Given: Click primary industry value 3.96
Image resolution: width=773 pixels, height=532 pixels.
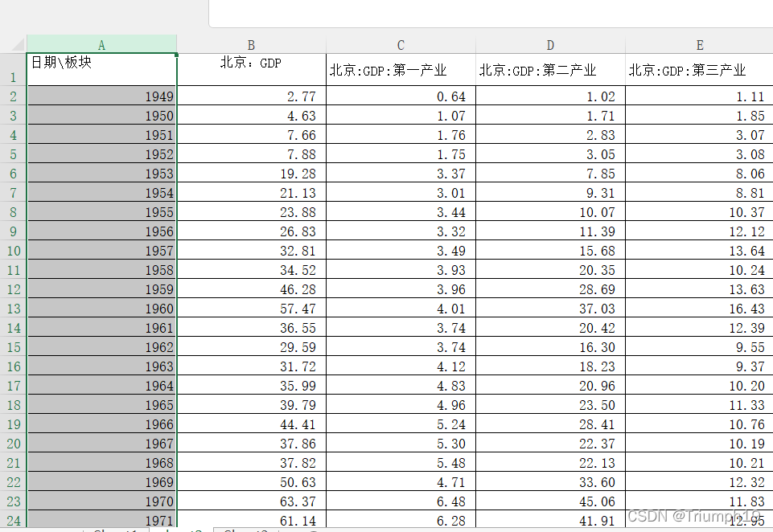Looking at the screenshot, I should (x=401, y=289).
